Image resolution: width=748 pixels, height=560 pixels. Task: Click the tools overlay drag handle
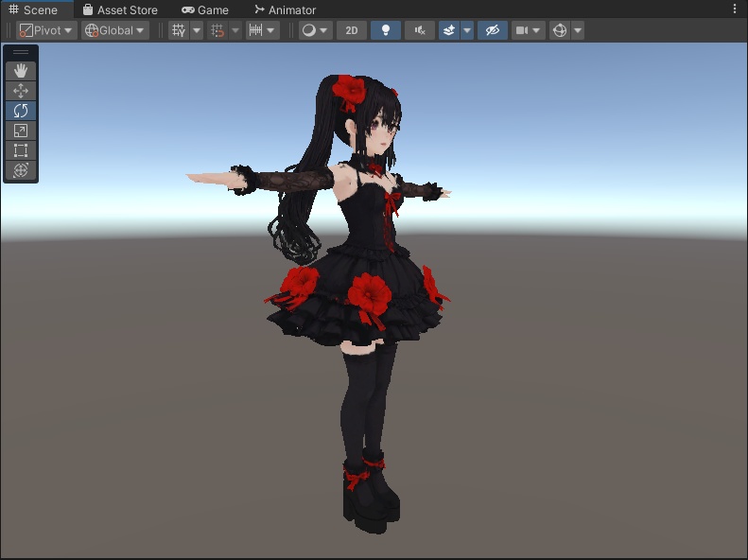[21, 52]
